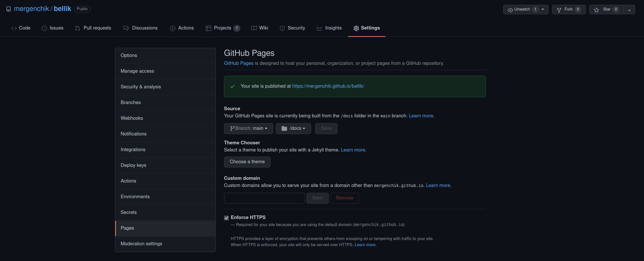Click the Remove custom domain button
644x261 pixels.
[x=344, y=198]
